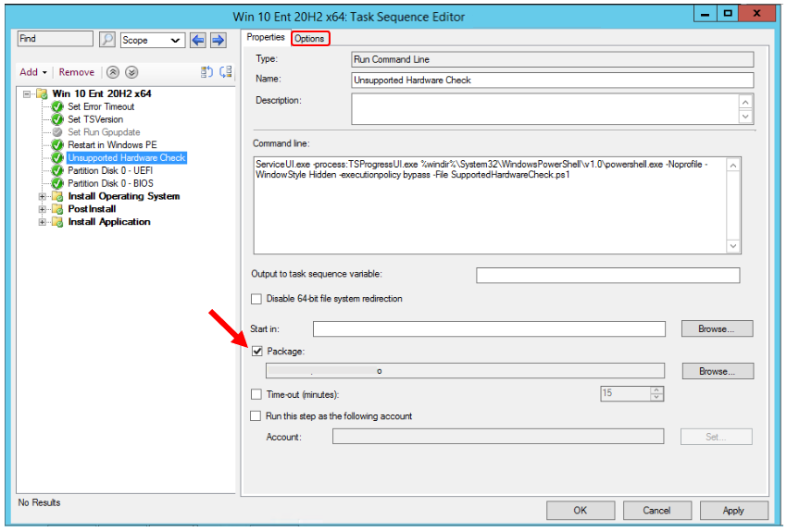Click inside the Command line text area
Viewport: 787px width, 532px height.
[490, 205]
